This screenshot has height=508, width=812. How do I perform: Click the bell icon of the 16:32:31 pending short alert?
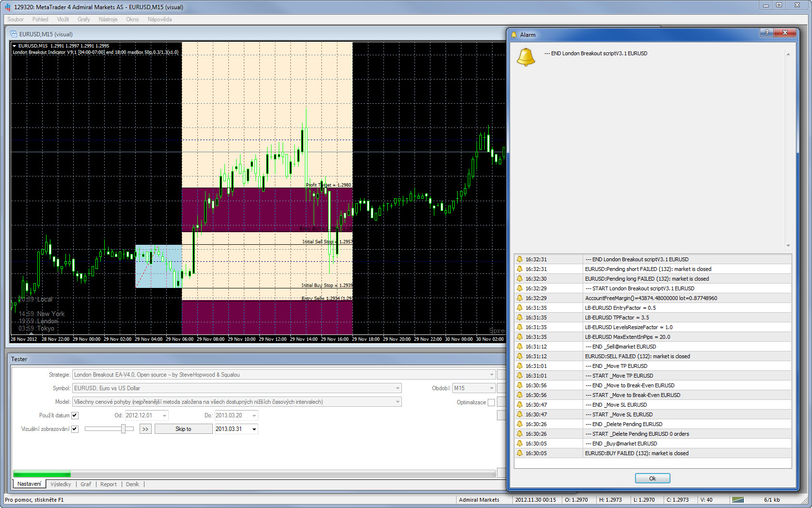[520, 269]
